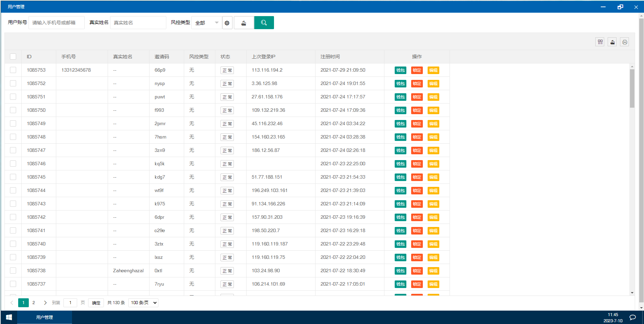644x324 pixels.
Task: Open the Windows Start menu
Action: pos(9,317)
